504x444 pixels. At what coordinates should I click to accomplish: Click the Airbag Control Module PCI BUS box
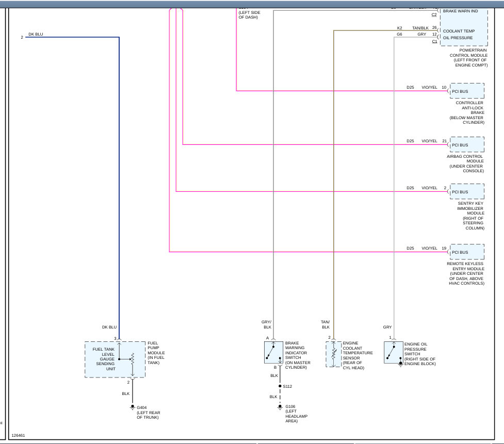coord(467,144)
